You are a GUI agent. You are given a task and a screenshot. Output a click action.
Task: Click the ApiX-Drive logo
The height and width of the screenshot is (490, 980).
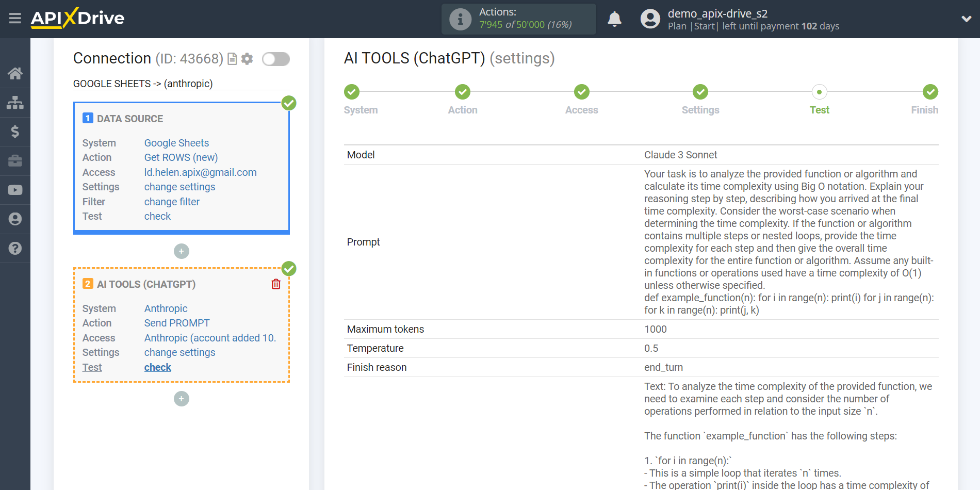click(77, 18)
